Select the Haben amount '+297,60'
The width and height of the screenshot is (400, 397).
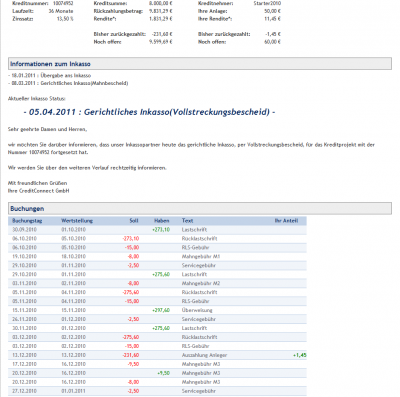(161, 310)
